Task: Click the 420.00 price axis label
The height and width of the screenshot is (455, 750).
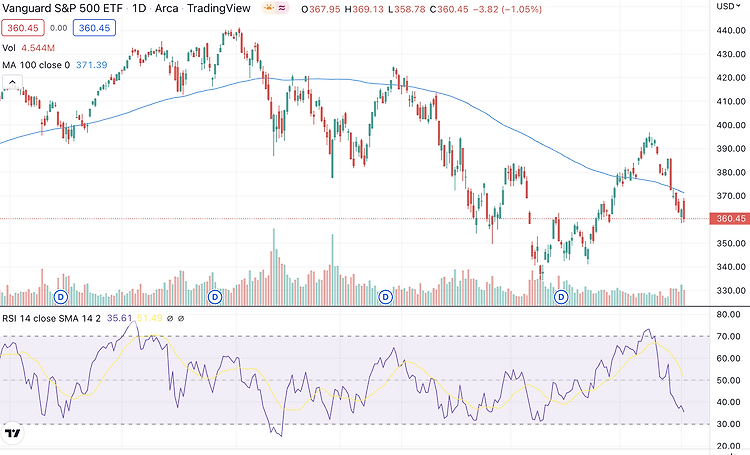Action: [x=731, y=78]
